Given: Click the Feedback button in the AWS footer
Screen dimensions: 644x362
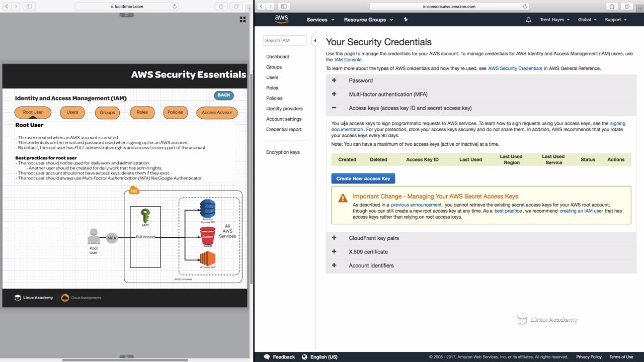Looking at the screenshot, I should (279, 357).
